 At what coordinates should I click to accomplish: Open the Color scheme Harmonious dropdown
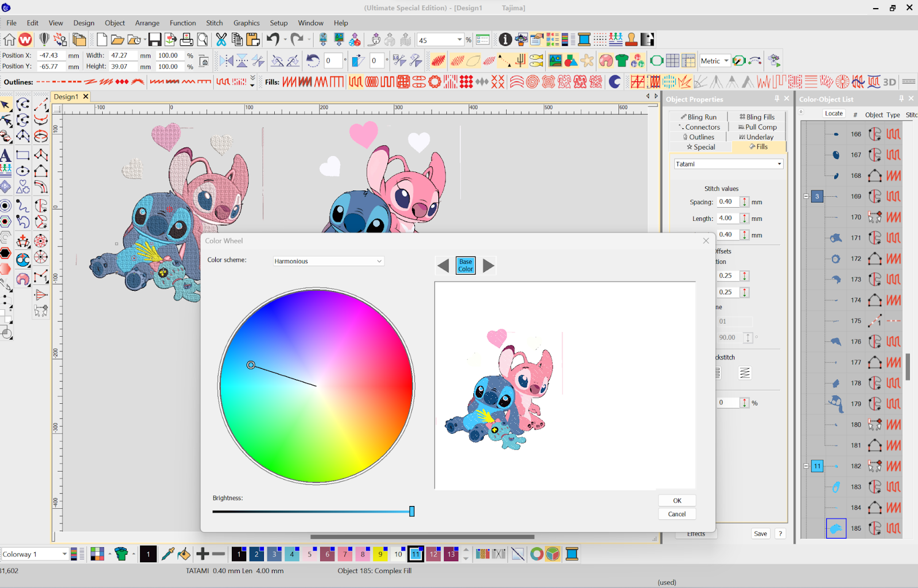328,261
